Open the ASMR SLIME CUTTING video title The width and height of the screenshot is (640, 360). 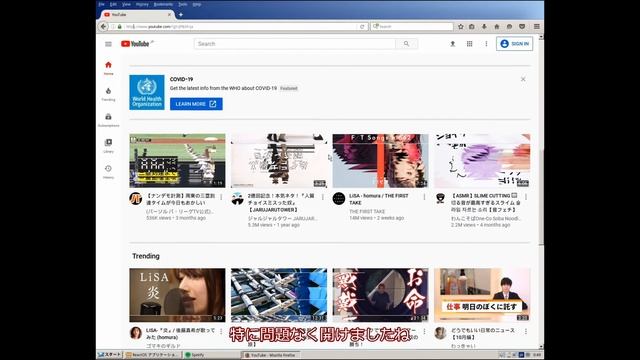486,202
